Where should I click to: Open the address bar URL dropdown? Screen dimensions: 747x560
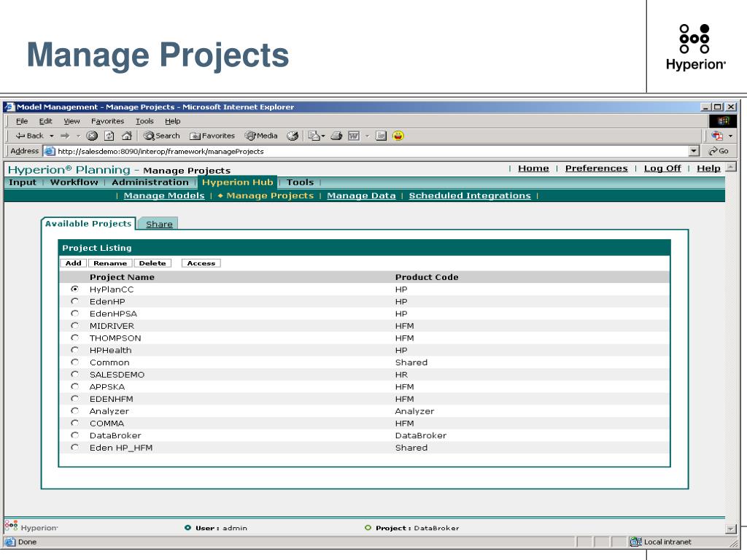click(x=694, y=151)
